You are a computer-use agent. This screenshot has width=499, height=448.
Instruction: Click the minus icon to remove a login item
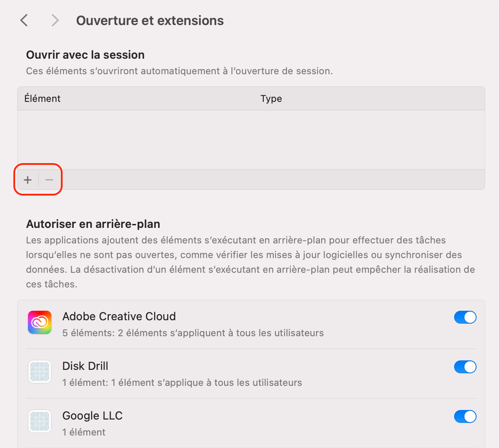[49, 180]
